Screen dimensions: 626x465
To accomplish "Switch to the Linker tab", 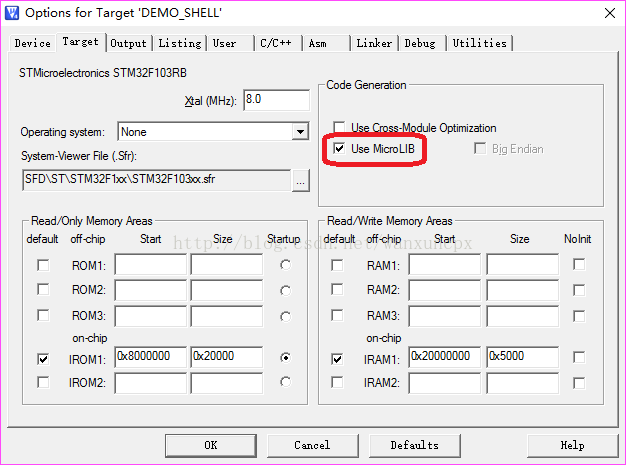I will [374, 43].
